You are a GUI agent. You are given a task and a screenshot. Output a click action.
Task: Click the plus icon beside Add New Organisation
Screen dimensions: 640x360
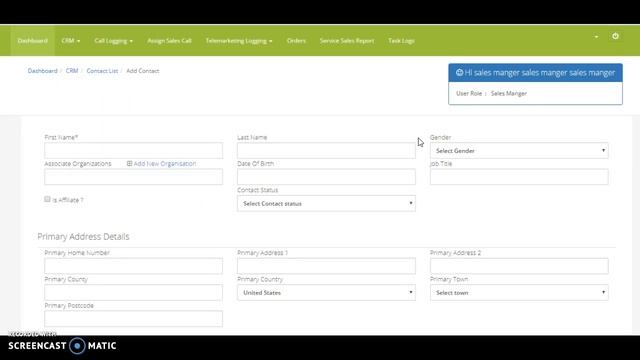pyautogui.click(x=129, y=164)
